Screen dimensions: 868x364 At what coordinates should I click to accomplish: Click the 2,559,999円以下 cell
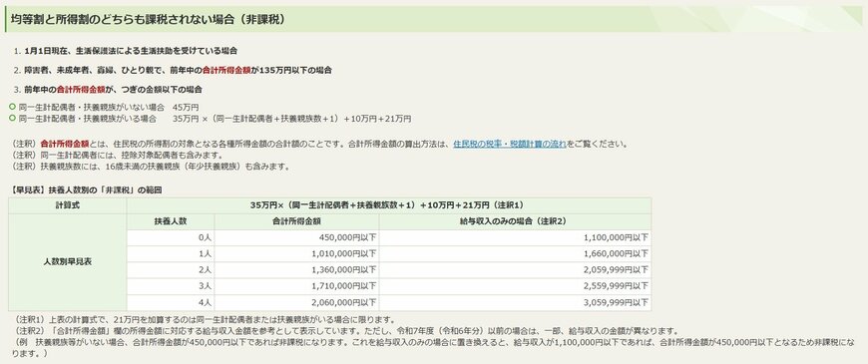click(515, 286)
